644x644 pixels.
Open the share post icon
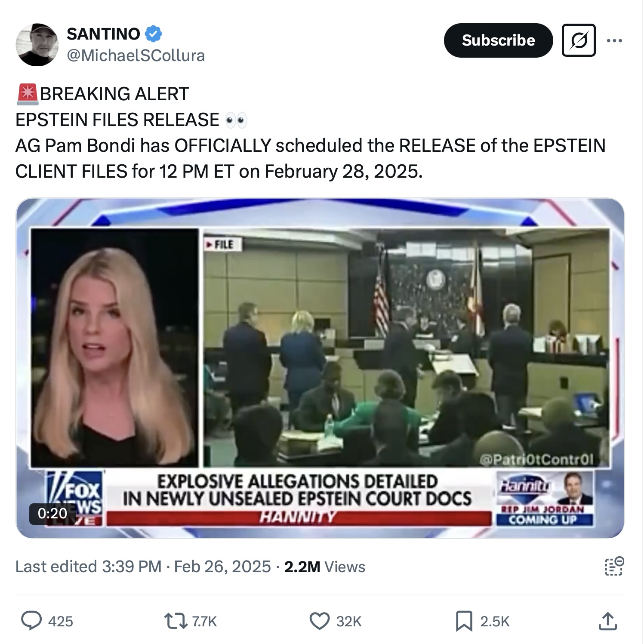tap(607, 621)
